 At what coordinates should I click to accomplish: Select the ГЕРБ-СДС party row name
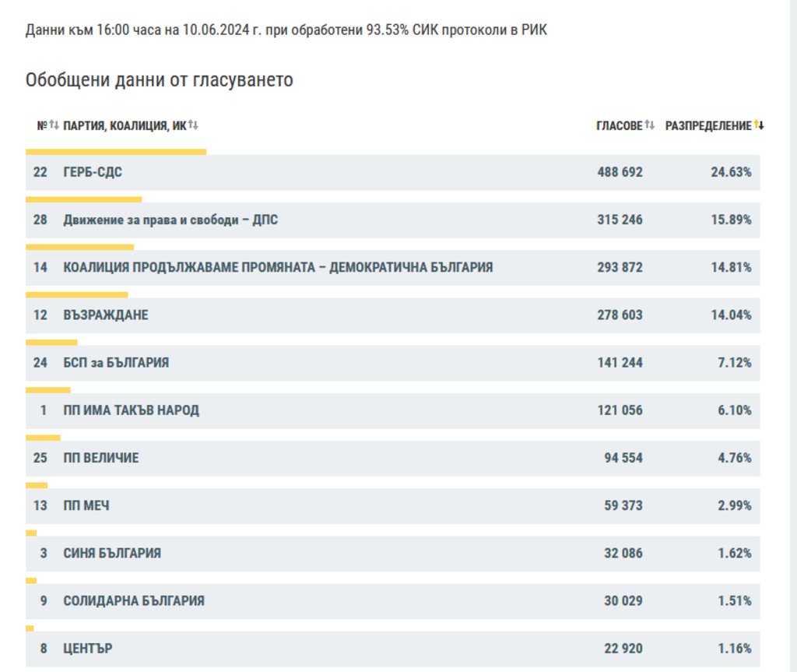(x=93, y=173)
